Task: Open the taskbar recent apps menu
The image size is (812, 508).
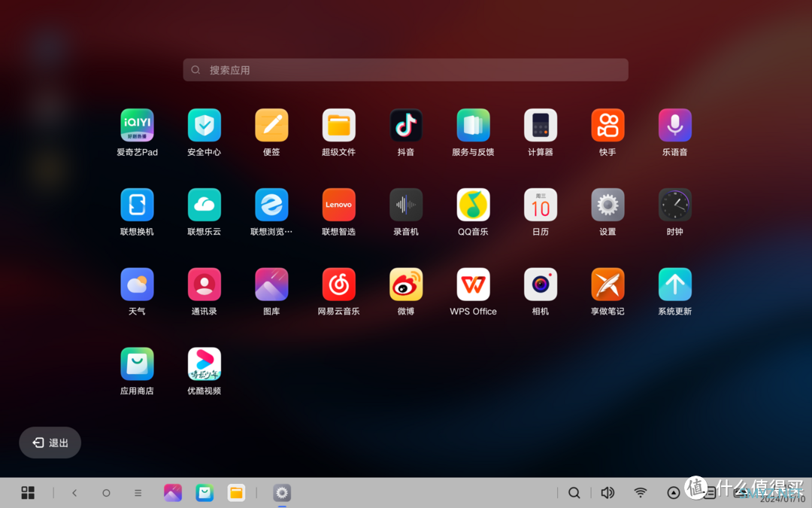Action: tap(138, 493)
